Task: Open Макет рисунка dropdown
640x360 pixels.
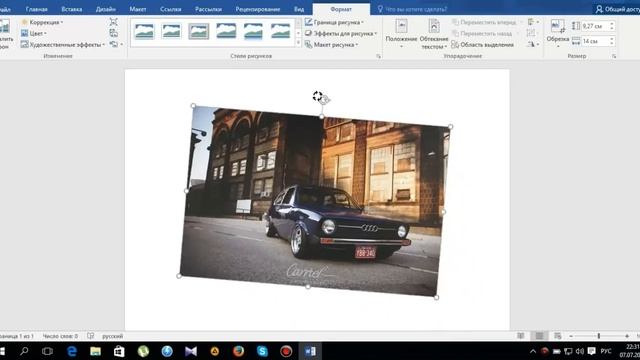Action: pos(332,44)
